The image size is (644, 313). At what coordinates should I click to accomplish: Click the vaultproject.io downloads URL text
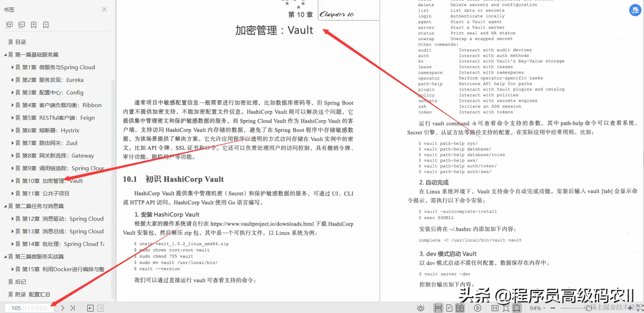click(x=262, y=224)
